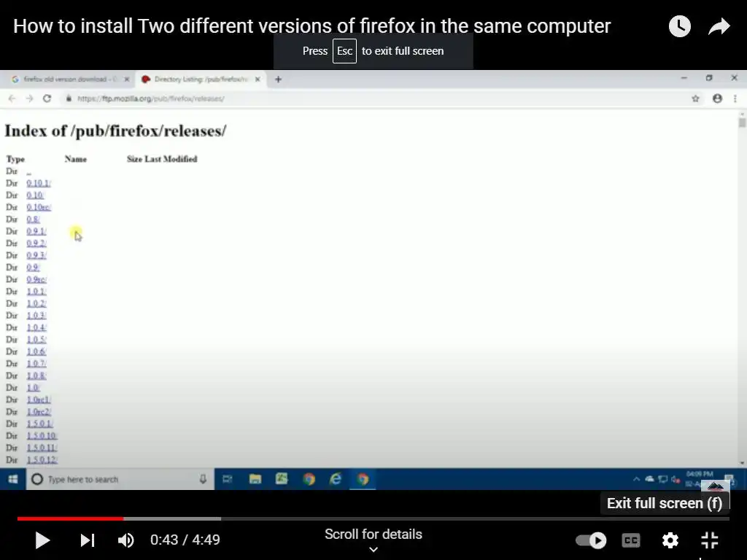Select the Directory Listing browser tab
The height and width of the screenshot is (560, 747).
click(200, 79)
